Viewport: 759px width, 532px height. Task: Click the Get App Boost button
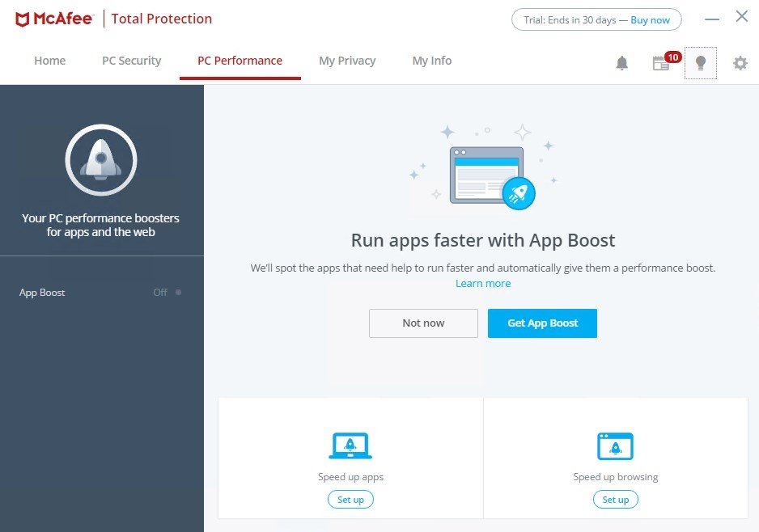[542, 323]
